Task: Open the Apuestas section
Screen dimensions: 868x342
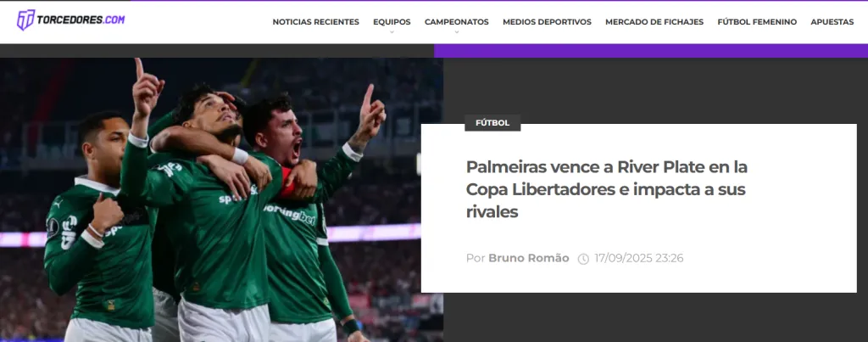Action: (x=832, y=22)
